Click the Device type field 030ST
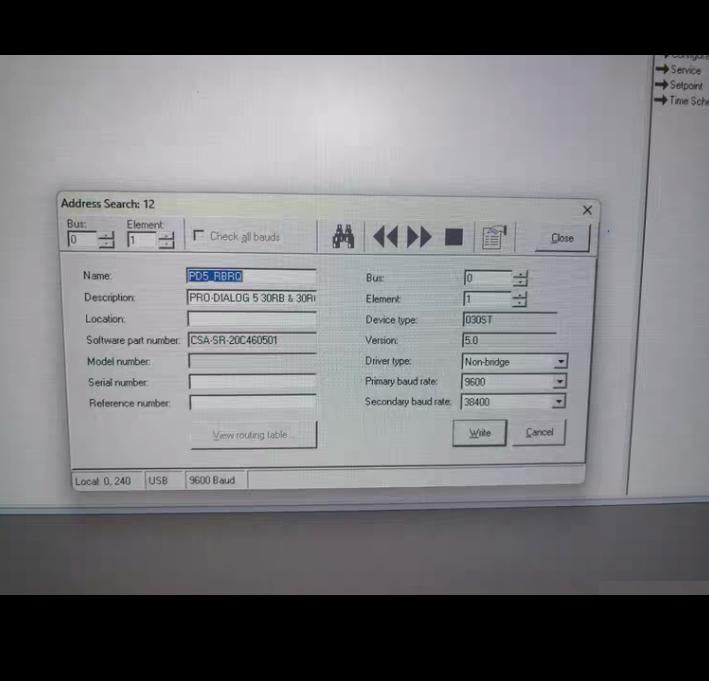The width and height of the screenshot is (709, 681). point(510,320)
